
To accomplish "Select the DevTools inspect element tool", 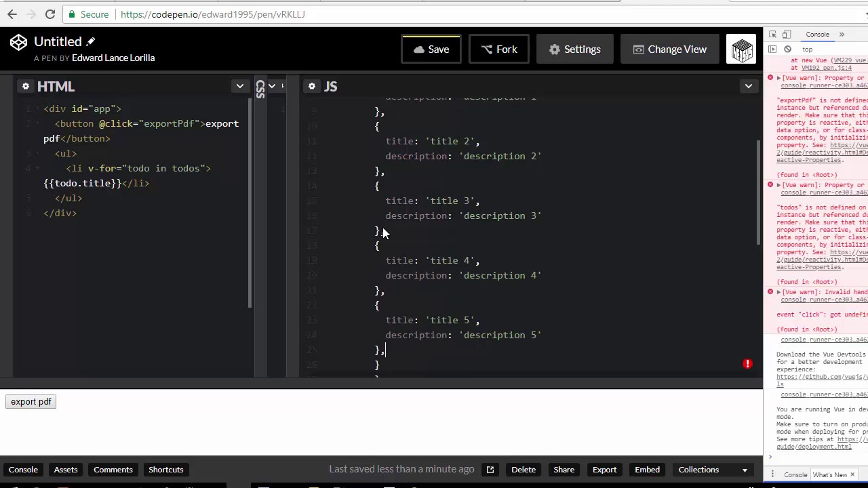I will tap(772, 35).
